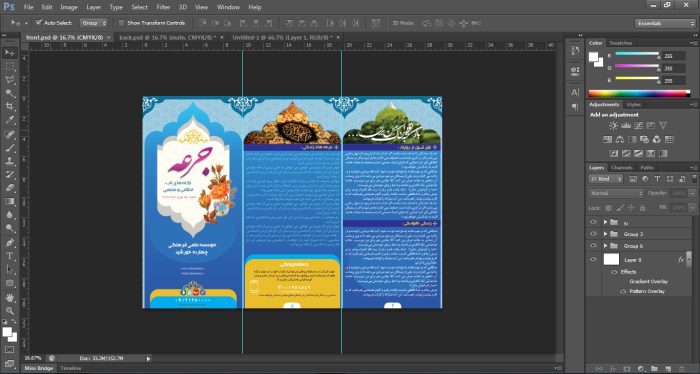Open the Paragraph panel icon
The height and width of the screenshot is (374, 700).
point(575,107)
